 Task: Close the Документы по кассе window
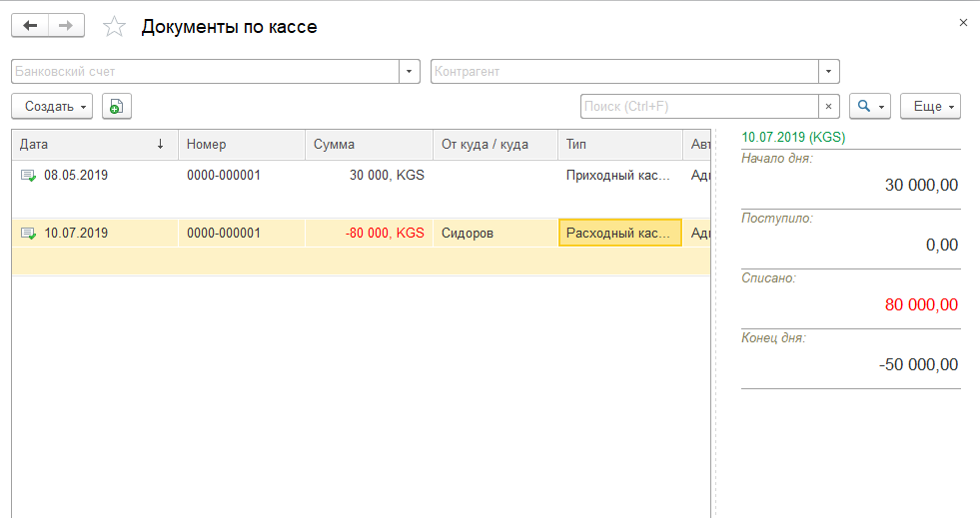click(x=963, y=22)
